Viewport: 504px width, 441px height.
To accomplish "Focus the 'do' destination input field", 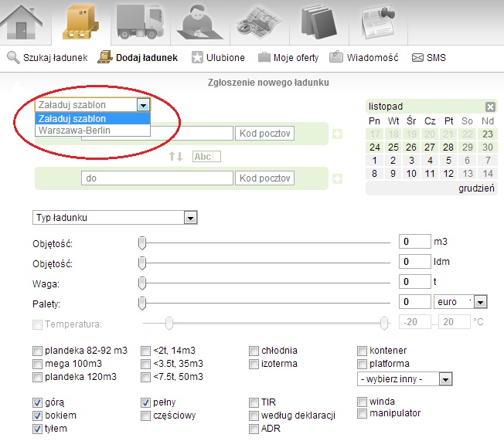I will [x=157, y=178].
